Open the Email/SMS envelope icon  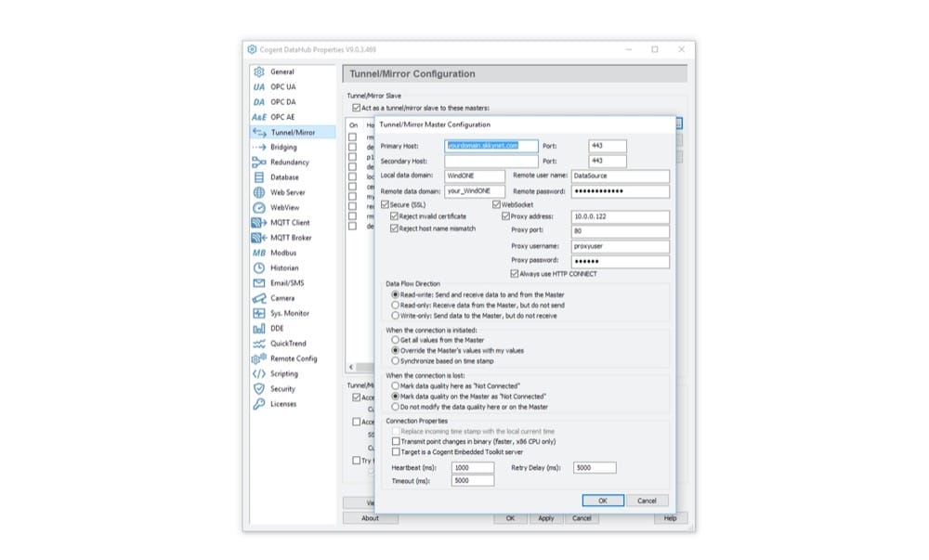pos(259,283)
